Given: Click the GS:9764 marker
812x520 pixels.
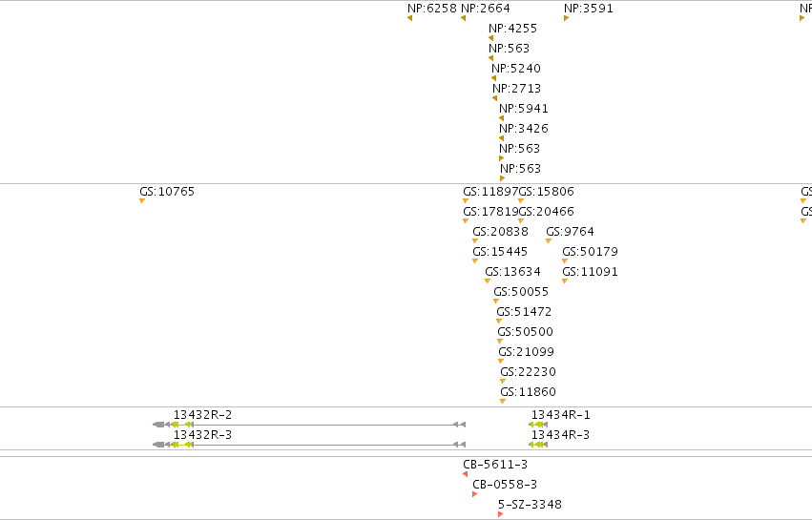Looking at the screenshot, I should coord(549,240).
